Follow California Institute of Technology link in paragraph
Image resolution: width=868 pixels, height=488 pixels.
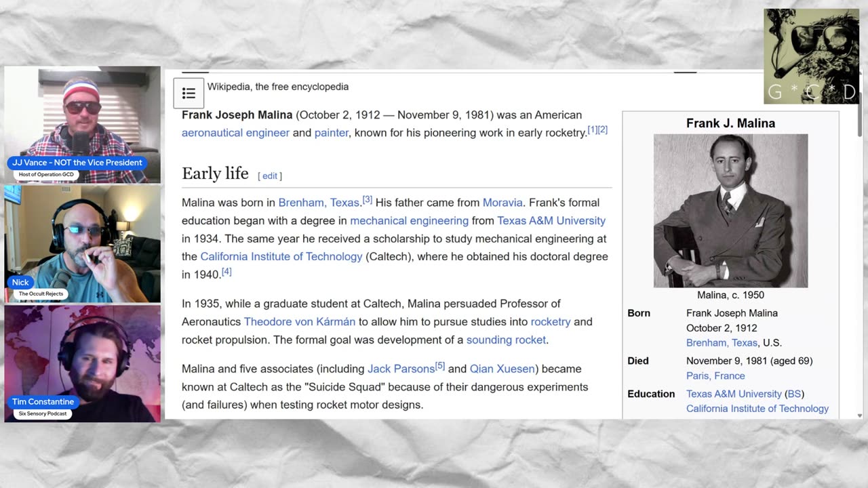(281, 257)
